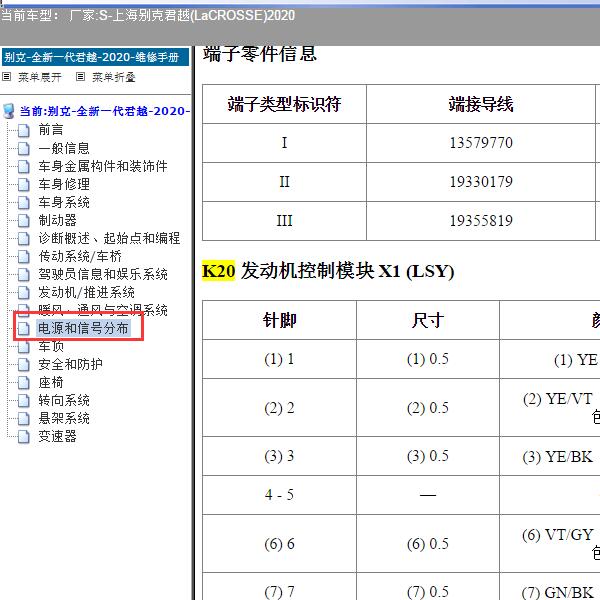This screenshot has height=600, width=600.
Task: Open the 制动器 chapter
Action: (x=57, y=220)
